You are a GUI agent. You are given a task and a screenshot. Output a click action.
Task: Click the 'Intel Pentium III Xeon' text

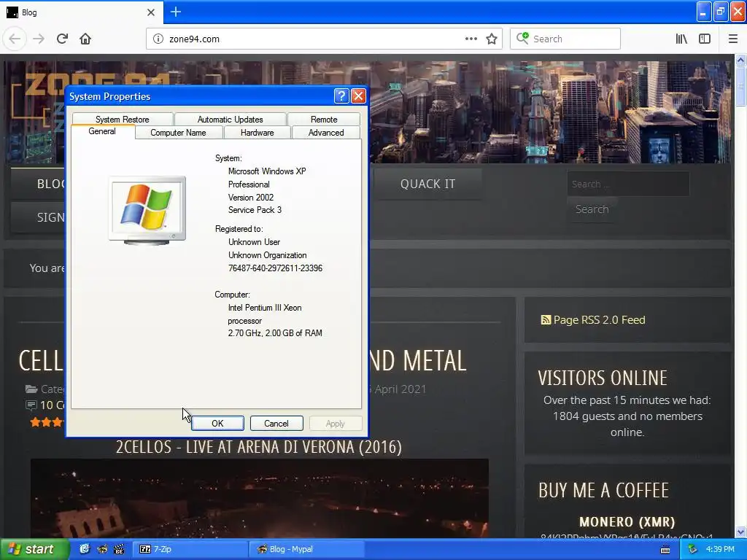265,308
